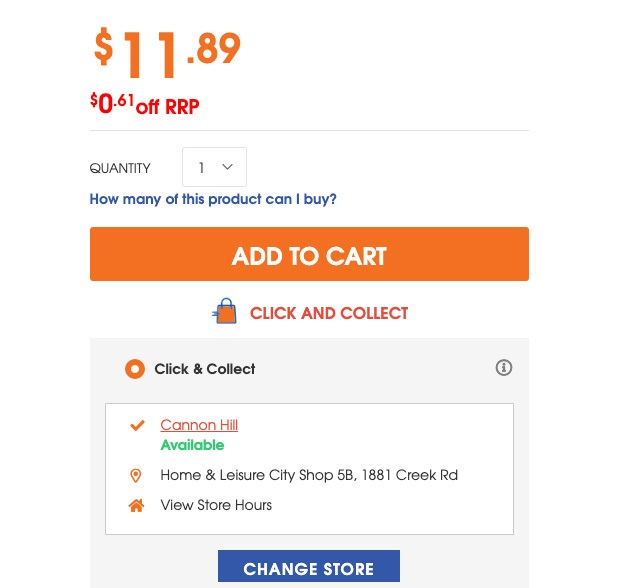
Task: Open the quantity dropdown
Action: pyautogui.click(x=214, y=167)
